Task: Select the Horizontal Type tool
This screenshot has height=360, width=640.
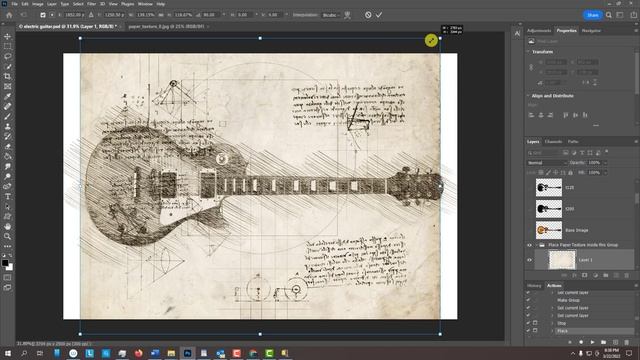Action: pyautogui.click(x=7, y=196)
